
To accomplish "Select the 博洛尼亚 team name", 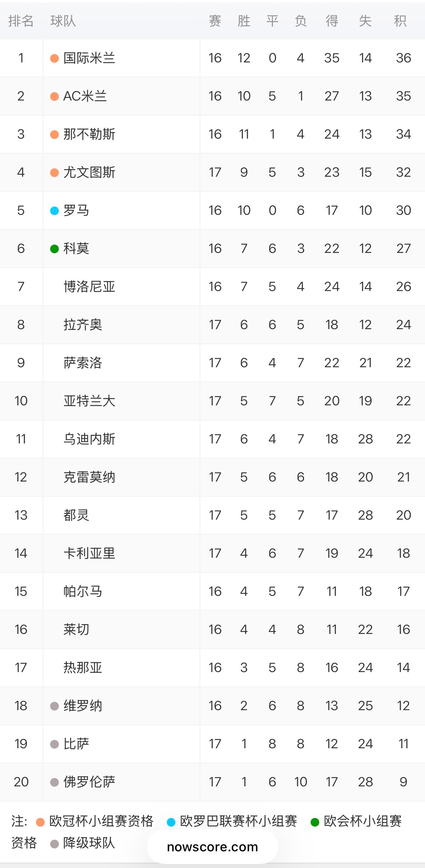I will pos(89,287).
